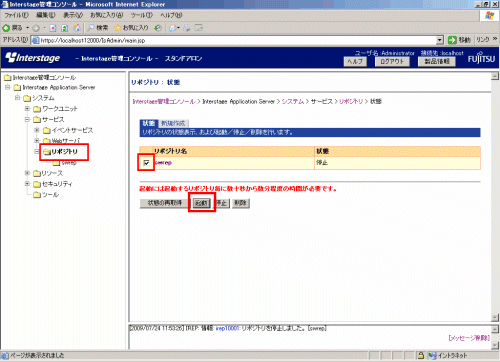Open the repository name link in table

(x=164, y=163)
